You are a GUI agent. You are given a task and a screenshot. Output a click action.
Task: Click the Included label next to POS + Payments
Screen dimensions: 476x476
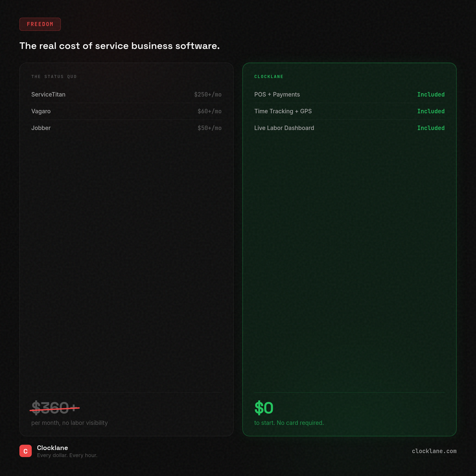(x=431, y=94)
